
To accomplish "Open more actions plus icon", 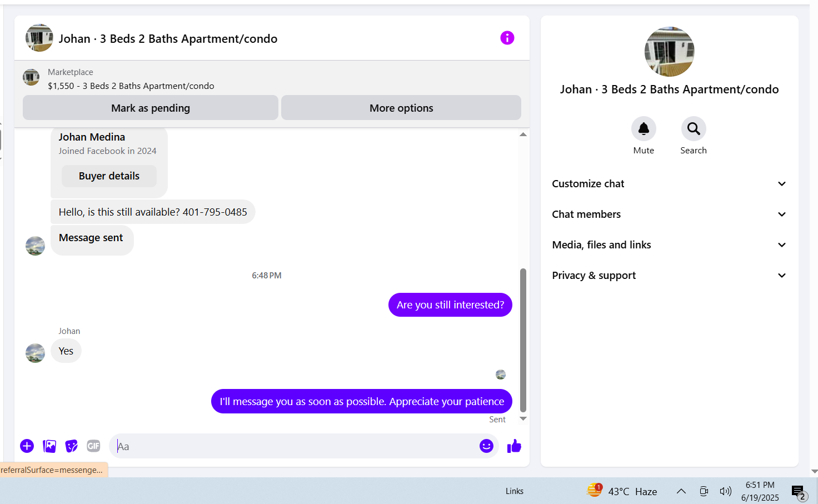I will [x=27, y=446].
